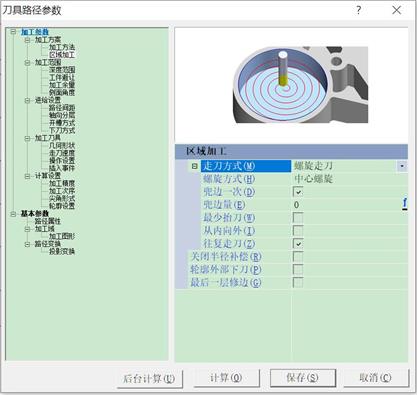This screenshot has width=417, height=395.
Task: Select 轮廓设置 in the tree
Action: pyautogui.click(x=62, y=206)
